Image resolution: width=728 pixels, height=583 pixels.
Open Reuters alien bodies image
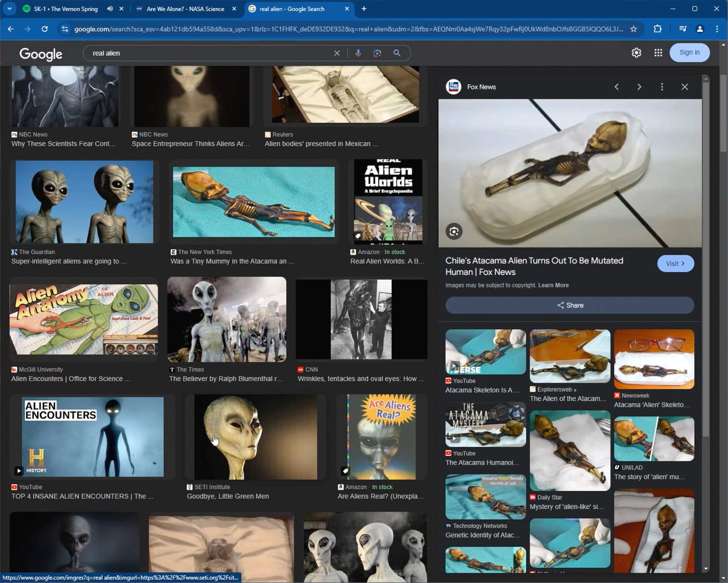tap(345, 94)
